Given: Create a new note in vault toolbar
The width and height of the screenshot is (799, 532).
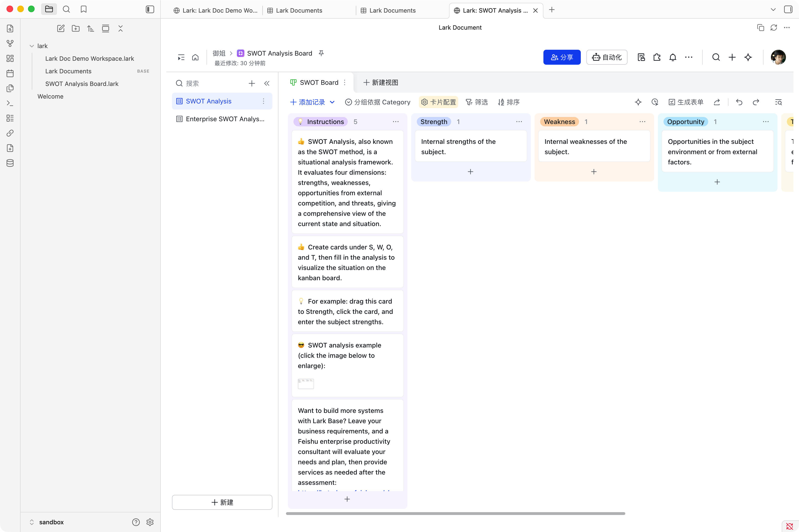Looking at the screenshot, I should [x=61, y=28].
